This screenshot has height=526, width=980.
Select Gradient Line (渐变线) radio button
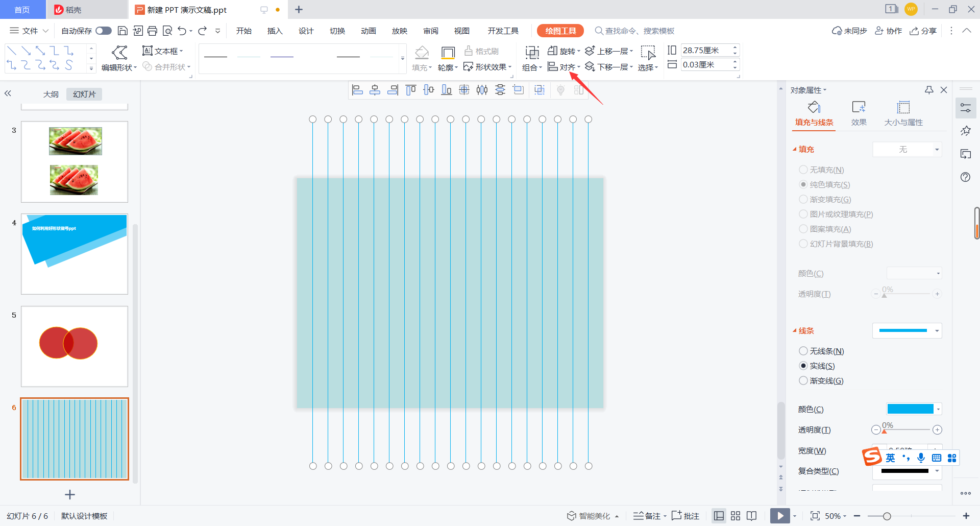coord(803,380)
